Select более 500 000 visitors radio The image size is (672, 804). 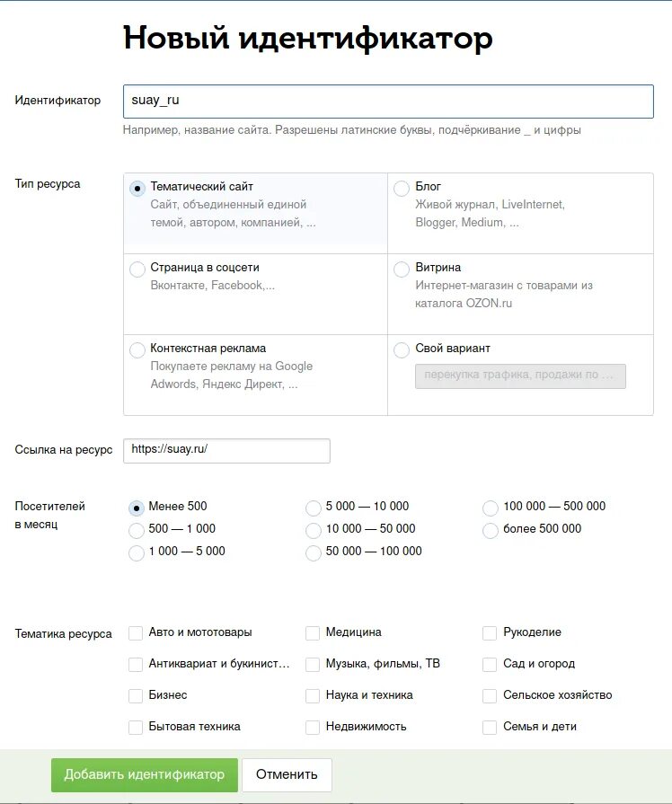click(491, 531)
